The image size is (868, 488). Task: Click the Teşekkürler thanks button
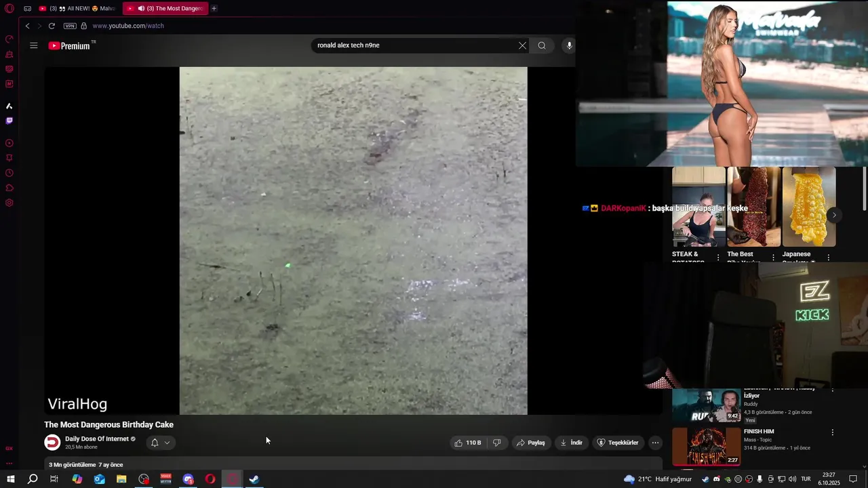617,443
